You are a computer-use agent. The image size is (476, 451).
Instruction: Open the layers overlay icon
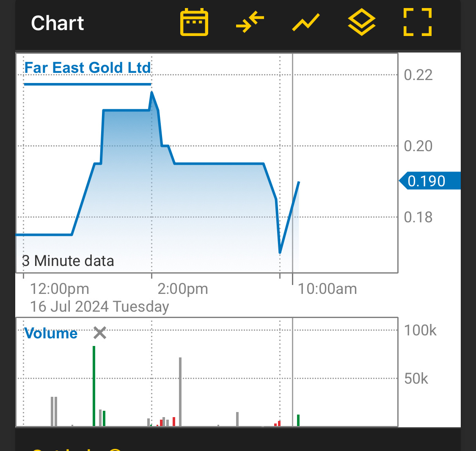point(362,22)
